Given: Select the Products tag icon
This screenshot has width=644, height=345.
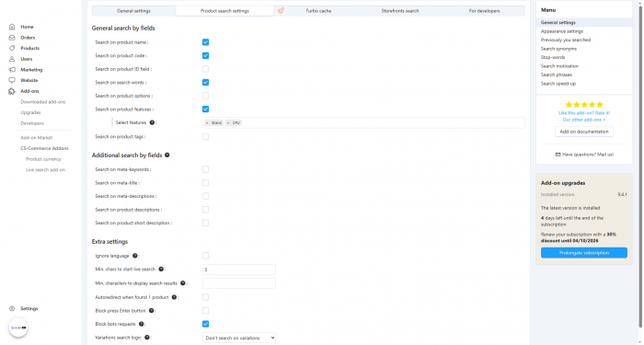Looking at the screenshot, I should [x=12, y=48].
